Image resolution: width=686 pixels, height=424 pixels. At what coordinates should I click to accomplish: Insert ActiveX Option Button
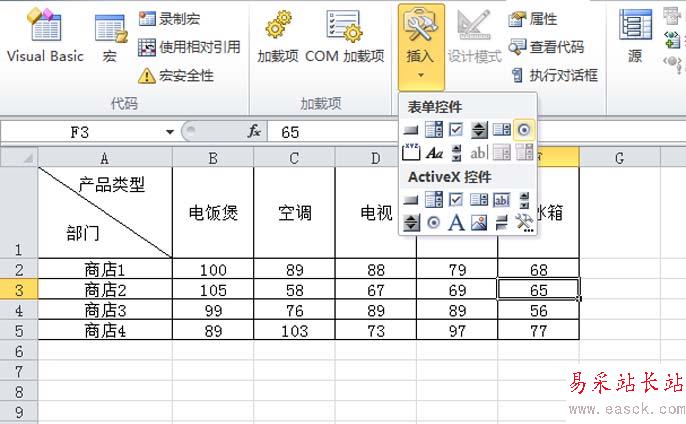(x=434, y=223)
